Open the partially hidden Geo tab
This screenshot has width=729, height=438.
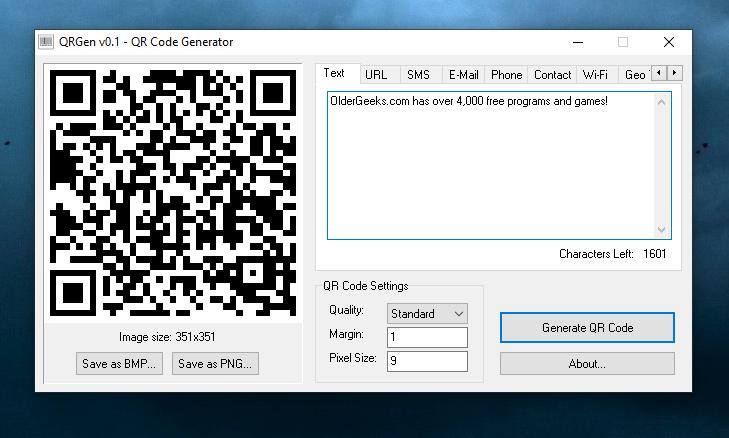click(635, 74)
